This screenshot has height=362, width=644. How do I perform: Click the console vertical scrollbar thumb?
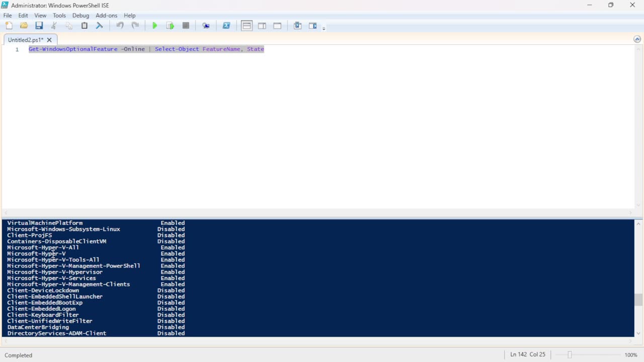pos(638,300)
